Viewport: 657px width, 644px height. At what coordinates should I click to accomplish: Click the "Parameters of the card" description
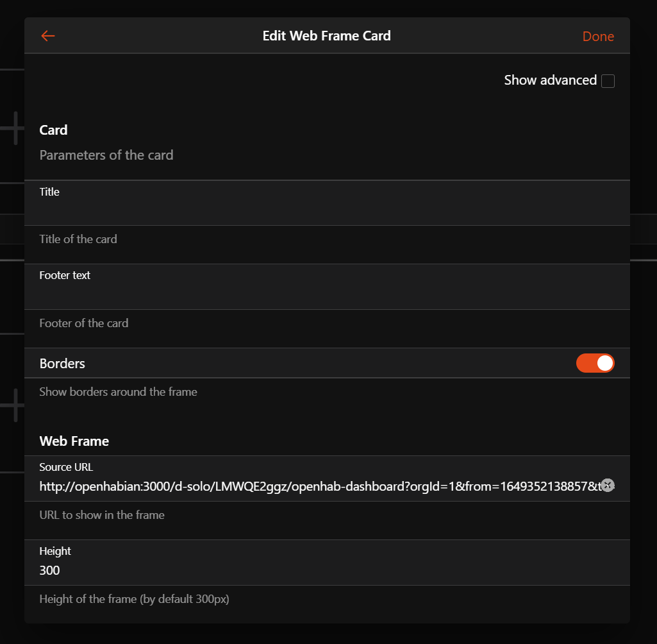point(106,155)
